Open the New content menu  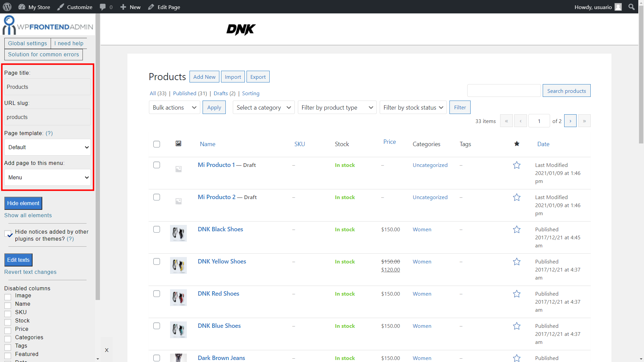coord(130,7)
